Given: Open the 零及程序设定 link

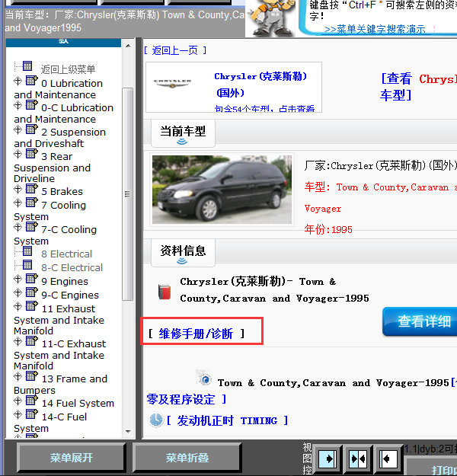Looking at the screenshot, I should [x=186, y=400].
